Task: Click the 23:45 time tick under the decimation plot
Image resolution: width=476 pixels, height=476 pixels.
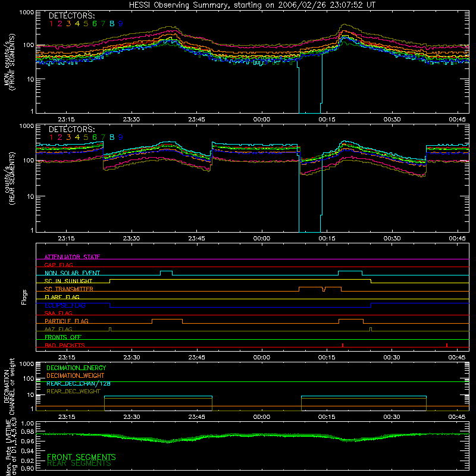Action: [x=196, y=417]
